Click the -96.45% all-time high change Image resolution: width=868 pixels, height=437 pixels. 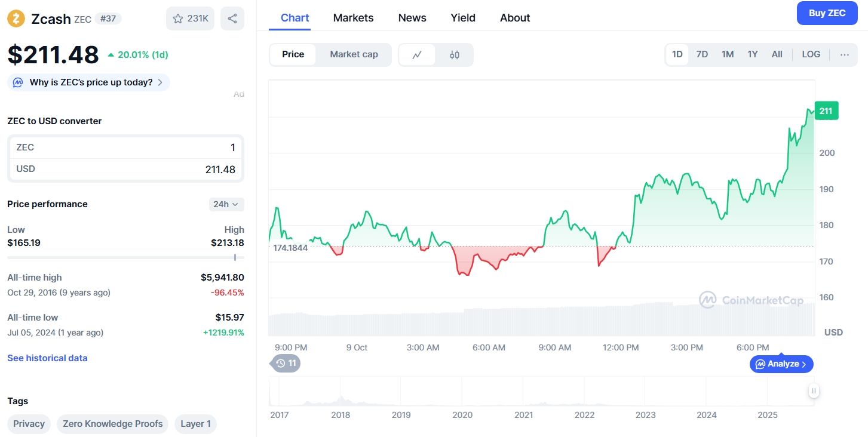pos(227,293)
